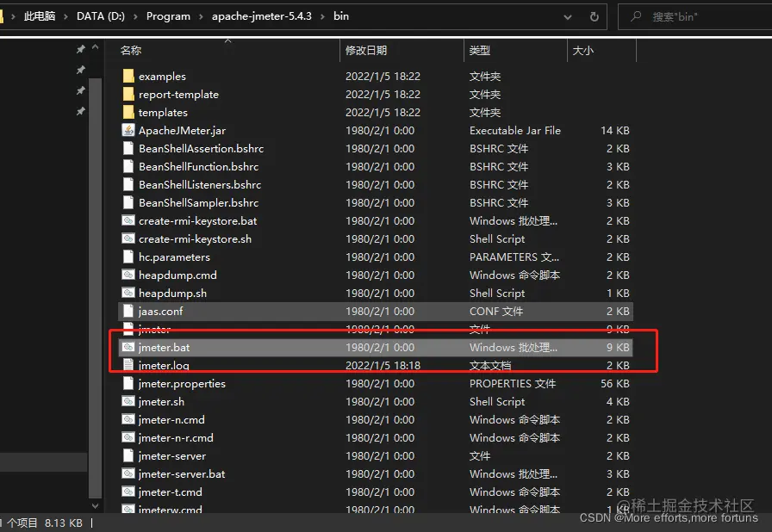The image size is (772, 532).
Task: Click the heapdump.sh script icon
Action: [x=128, y=293]
